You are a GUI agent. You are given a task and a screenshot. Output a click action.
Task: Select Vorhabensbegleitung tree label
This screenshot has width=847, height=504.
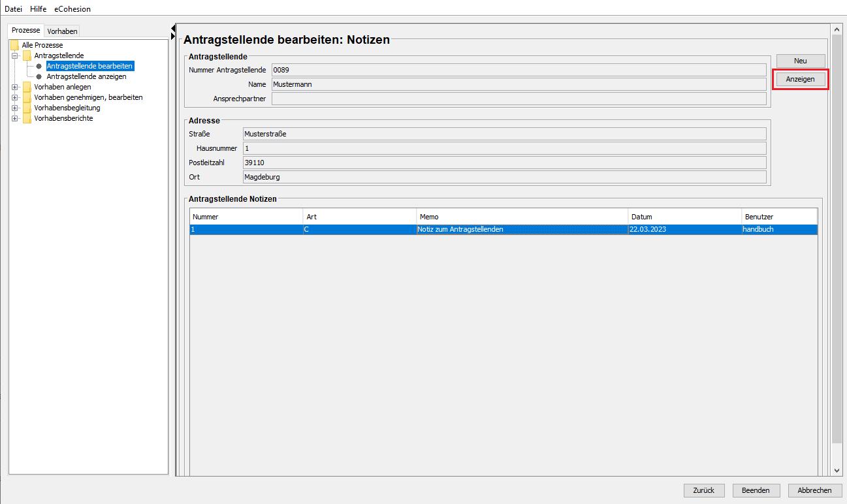(67, 108)
